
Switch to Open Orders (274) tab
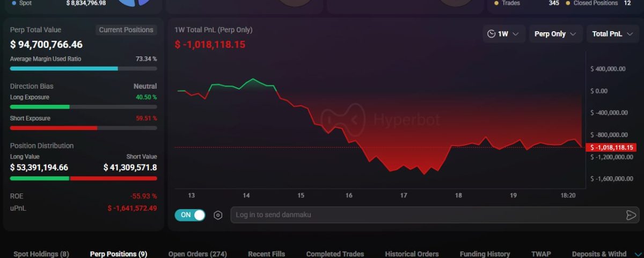point(197,254)
